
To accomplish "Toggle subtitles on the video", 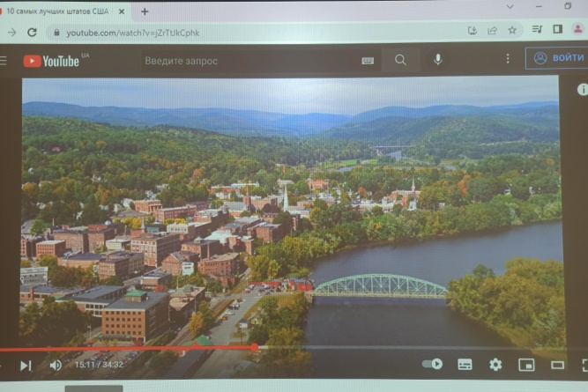I will [x=465, y=364].
